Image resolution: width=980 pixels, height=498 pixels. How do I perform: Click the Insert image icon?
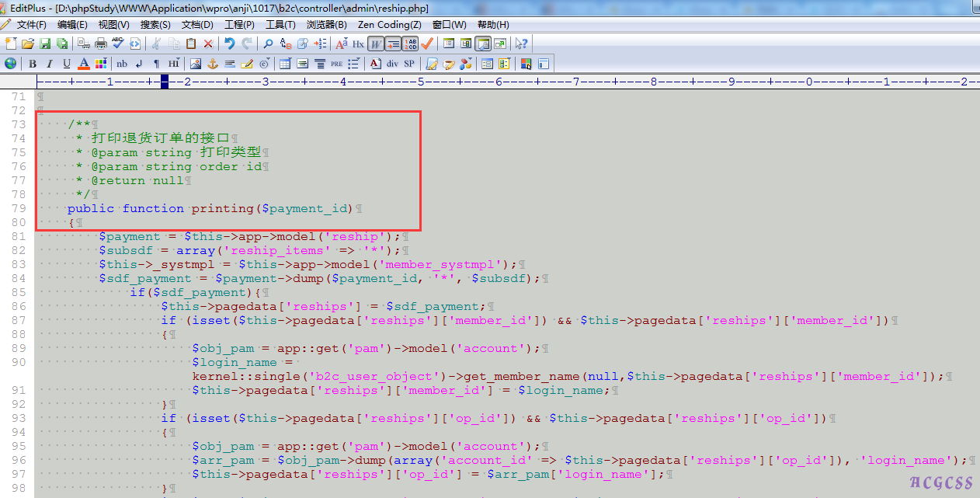[x=195, y=64]
